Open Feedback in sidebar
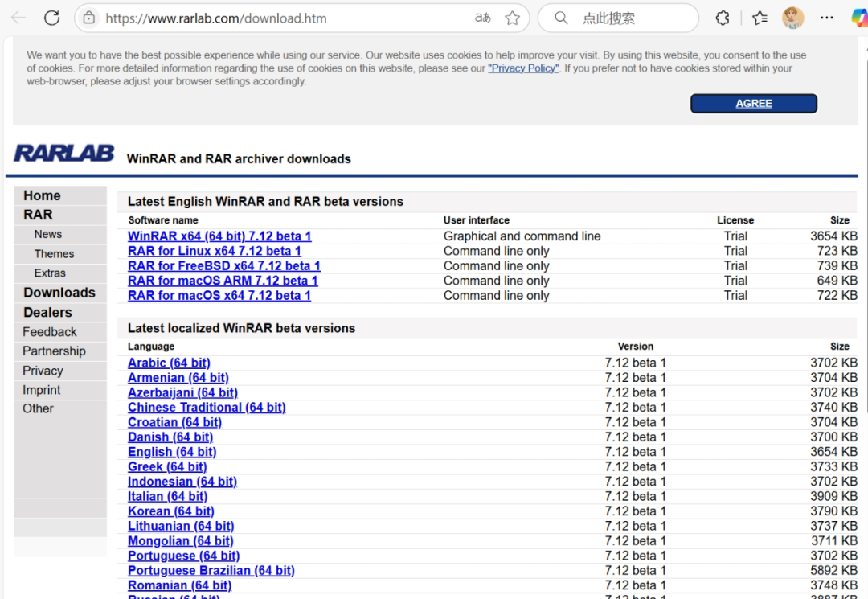The width and height of the screenshot is (868, 599). click(x=49, y=331)
